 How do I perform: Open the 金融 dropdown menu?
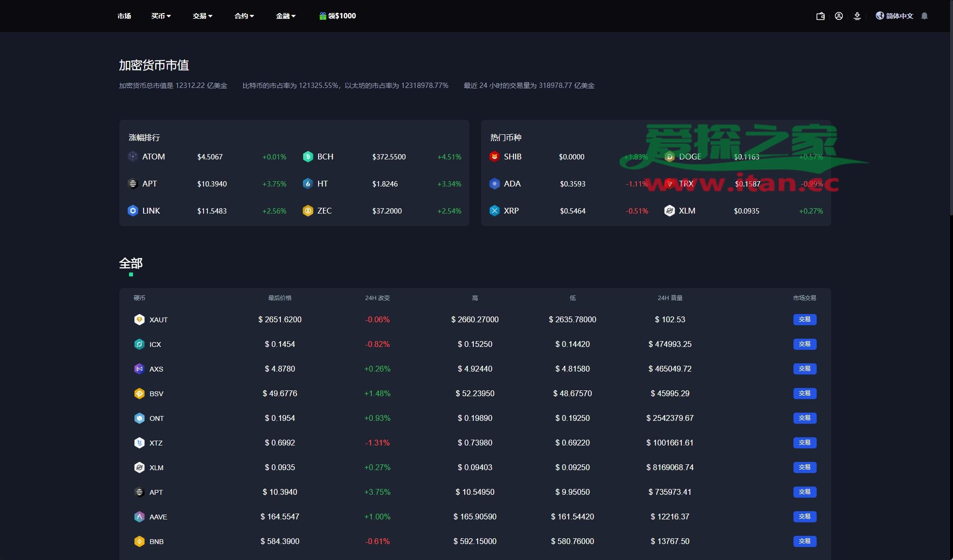click(286, 16)
